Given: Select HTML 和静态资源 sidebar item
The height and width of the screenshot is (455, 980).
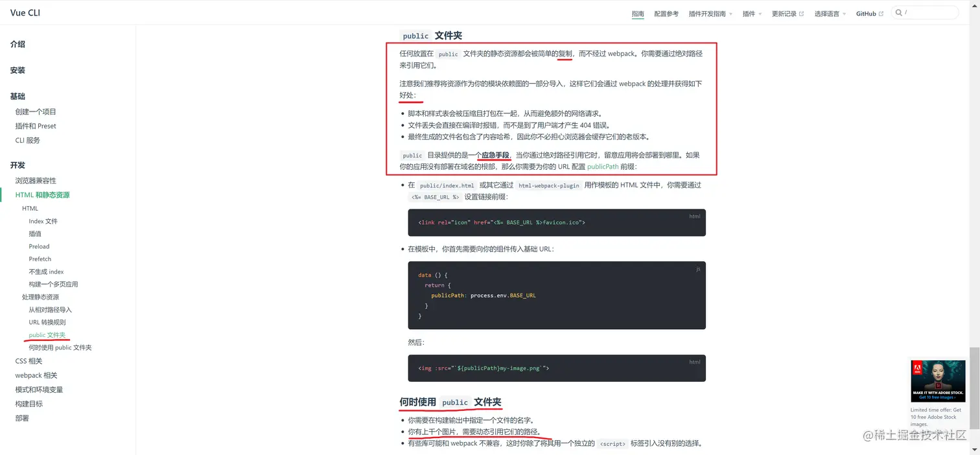Looking at the screenshot, I should [42, 194].
